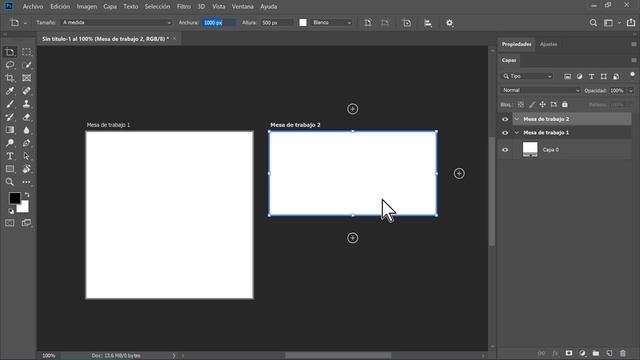Toggle lock position (move arrows) icon
This screenshot has width=640, height=360.
click(x=542, y=104)
